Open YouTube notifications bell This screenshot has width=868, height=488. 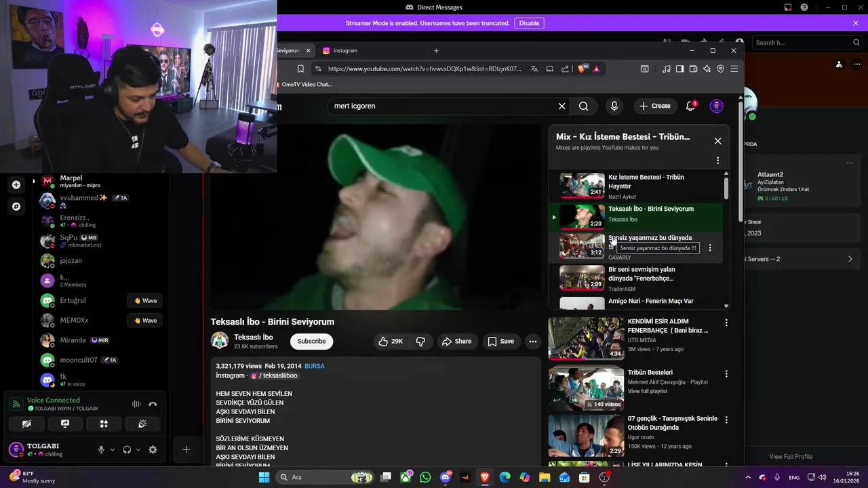(x=690, y=106)
